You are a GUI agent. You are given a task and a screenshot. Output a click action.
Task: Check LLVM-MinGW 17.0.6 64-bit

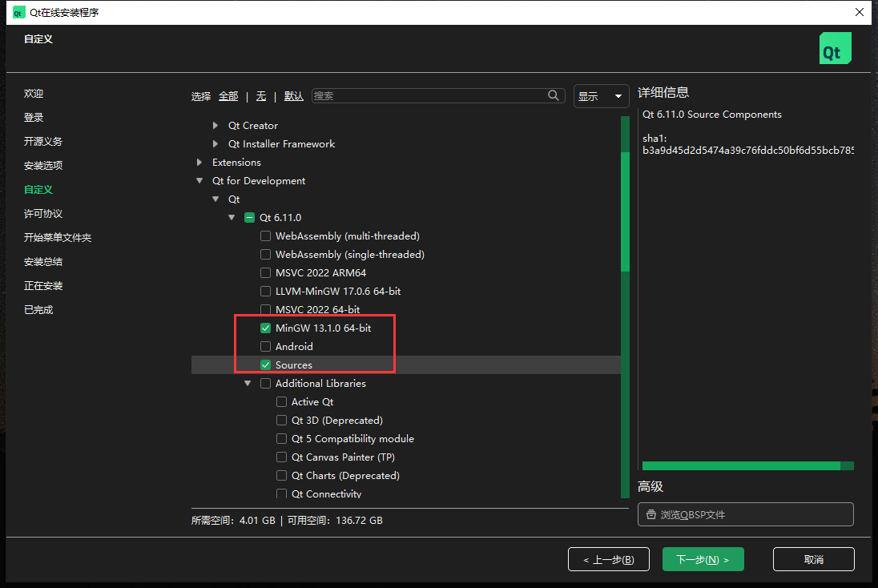tap(265, 292)
